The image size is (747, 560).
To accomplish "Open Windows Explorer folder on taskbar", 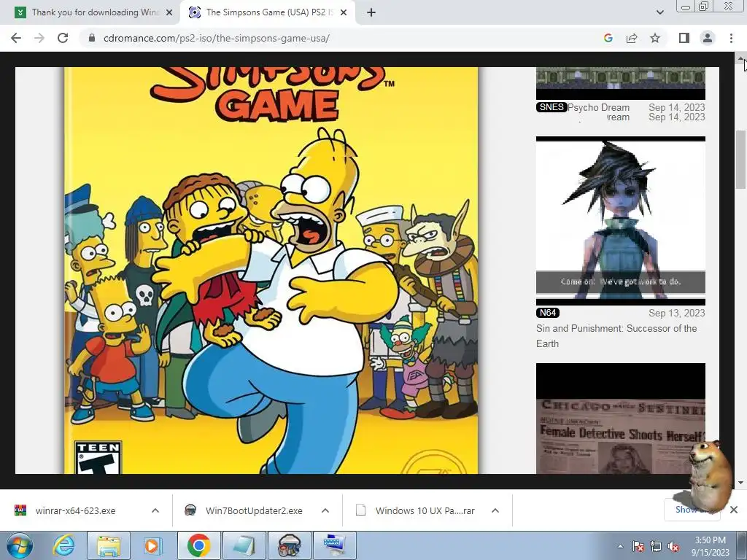I will click(109, 545).
